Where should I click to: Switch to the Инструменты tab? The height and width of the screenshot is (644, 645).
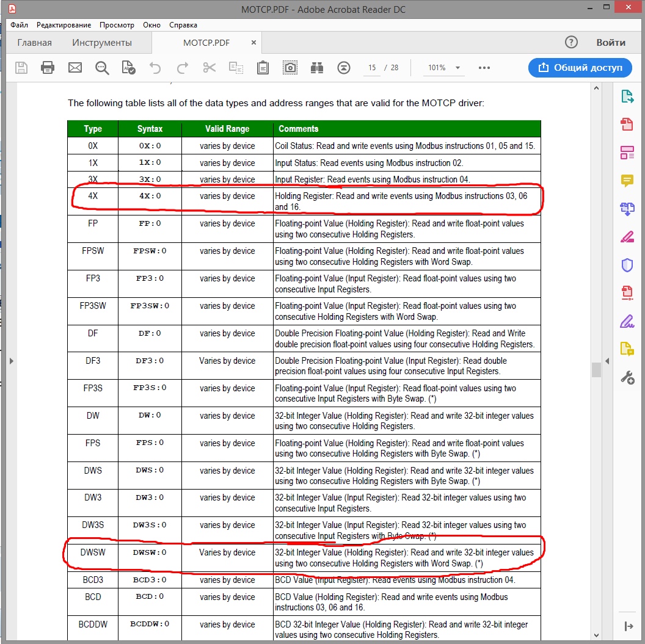pyautogui.click(x=101, y=43)
